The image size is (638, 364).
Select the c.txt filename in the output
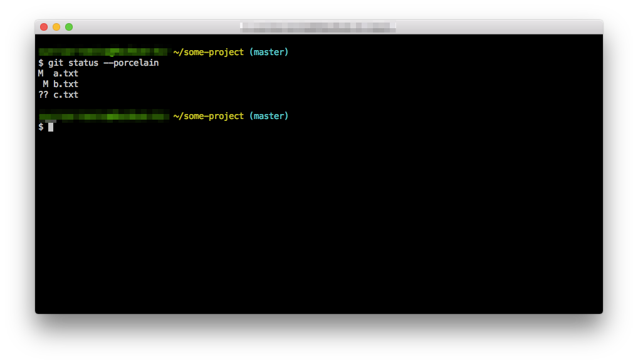coord(65,95)
